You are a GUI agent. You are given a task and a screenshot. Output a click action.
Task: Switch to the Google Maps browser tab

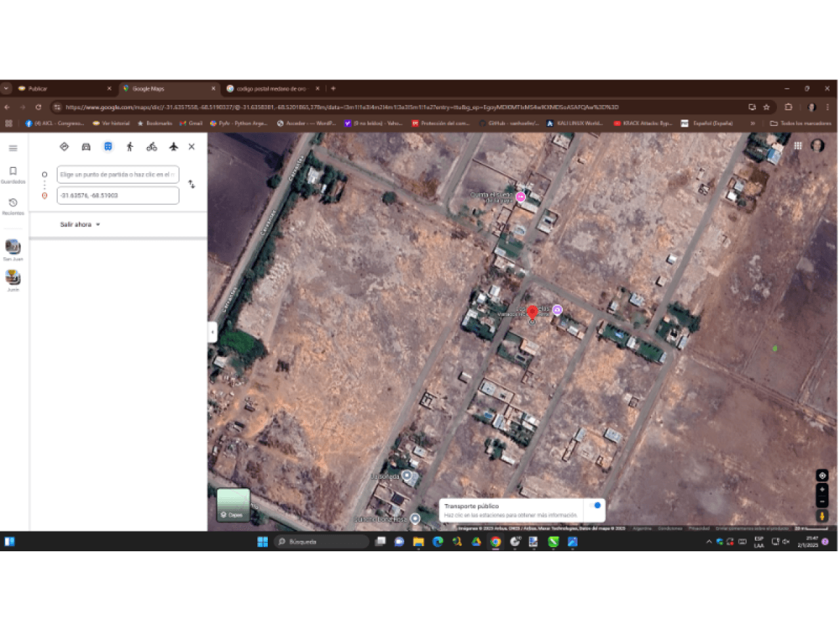169,89
